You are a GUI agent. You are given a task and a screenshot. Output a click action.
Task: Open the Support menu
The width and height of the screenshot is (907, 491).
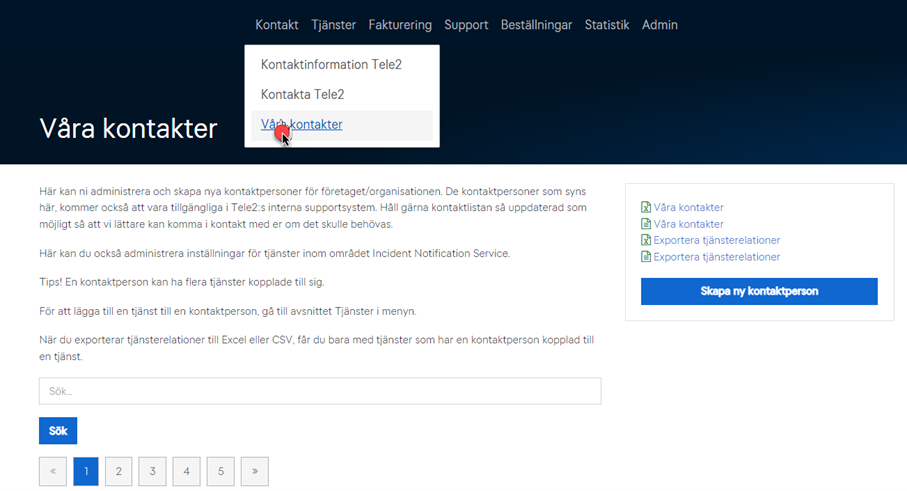(466, 25)
